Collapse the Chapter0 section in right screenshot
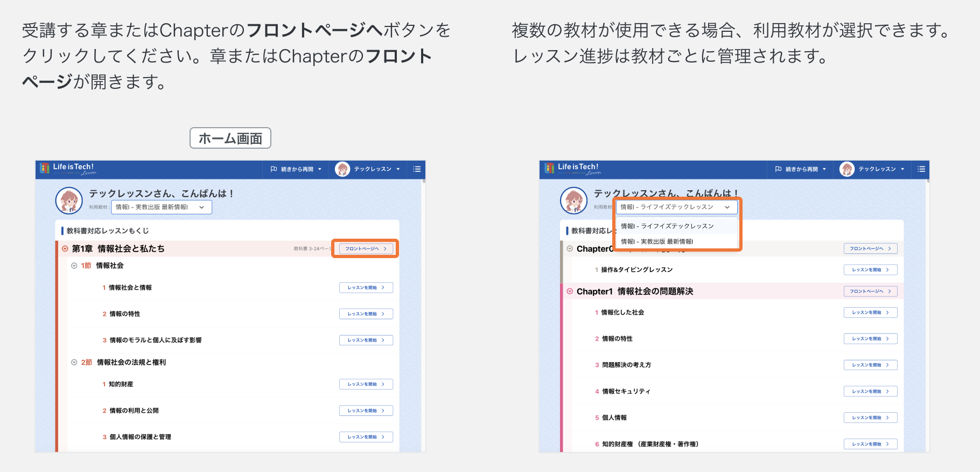Viewport: 980px width, 472px height. [x=570, y=249]
